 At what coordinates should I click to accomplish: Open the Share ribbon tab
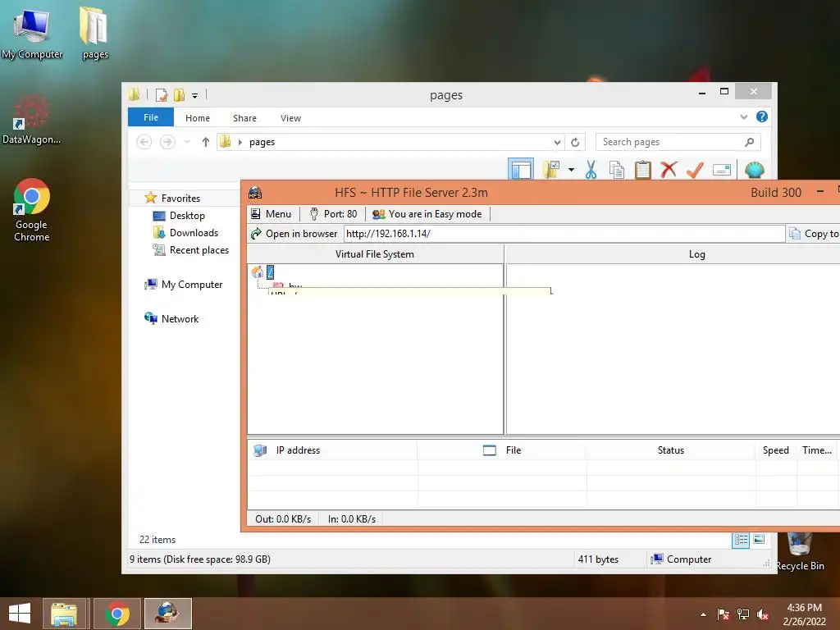coord(244,118)
